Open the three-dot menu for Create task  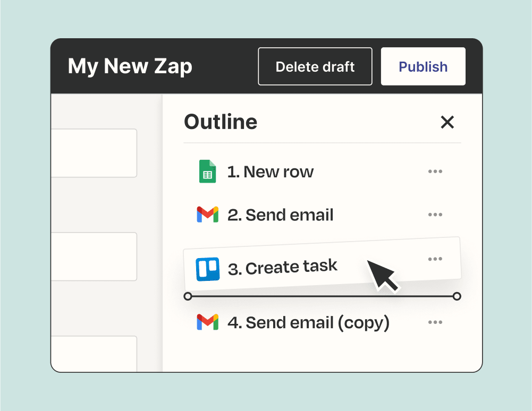tap(435, 259)
